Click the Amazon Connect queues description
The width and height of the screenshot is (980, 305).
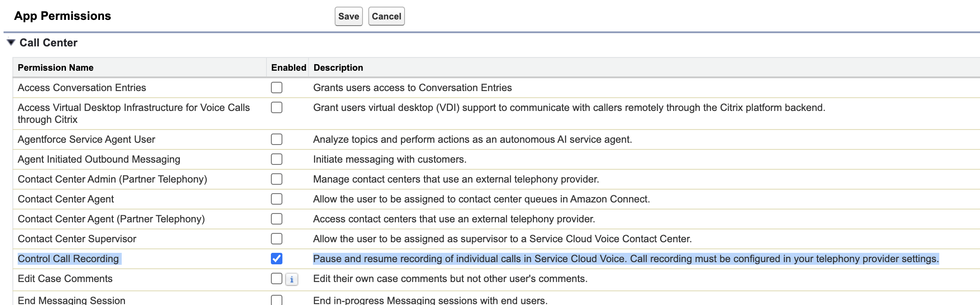coord(482,199)
